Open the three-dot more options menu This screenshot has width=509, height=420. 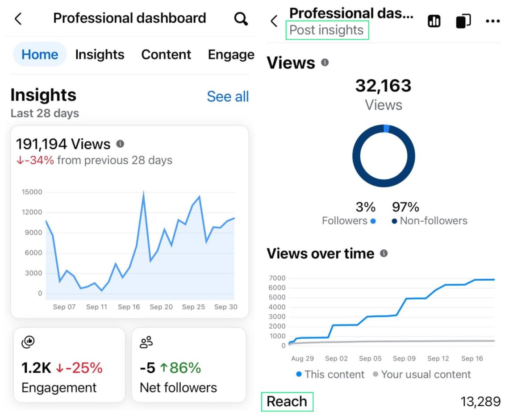pos(492,21)
